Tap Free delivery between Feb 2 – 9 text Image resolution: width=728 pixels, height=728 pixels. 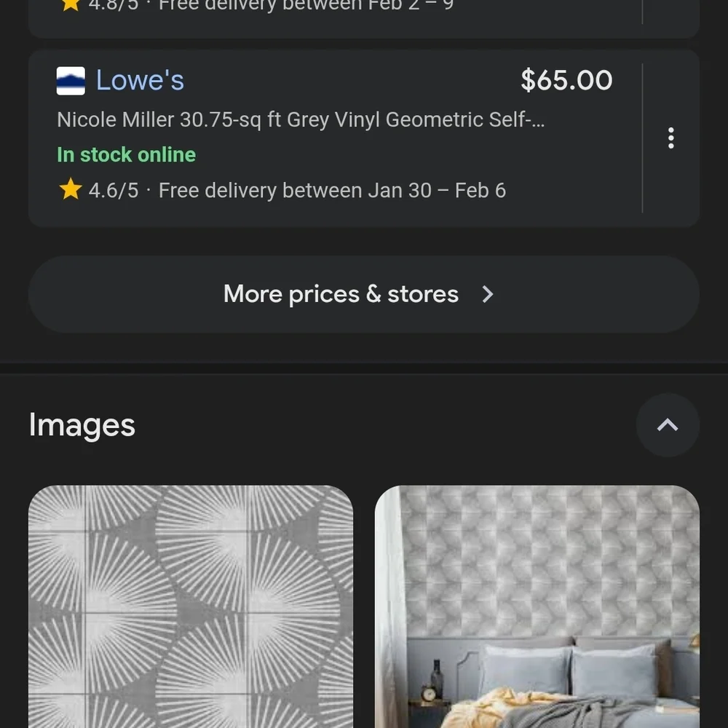coord(306,6)
